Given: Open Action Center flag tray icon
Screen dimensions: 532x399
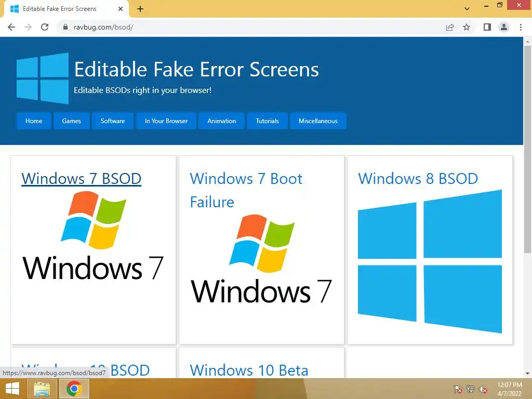Looking at the screenshot, I should (x=458, y=389).
